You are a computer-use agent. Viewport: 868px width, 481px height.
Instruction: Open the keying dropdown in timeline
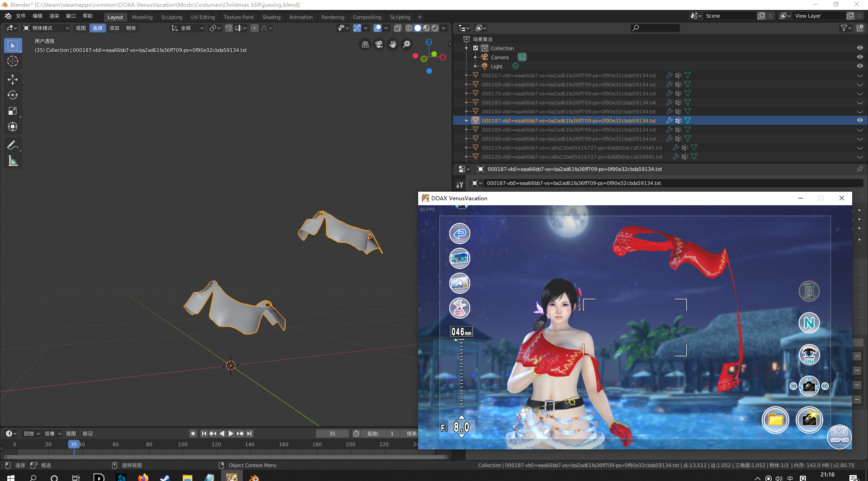coord(53,434)
